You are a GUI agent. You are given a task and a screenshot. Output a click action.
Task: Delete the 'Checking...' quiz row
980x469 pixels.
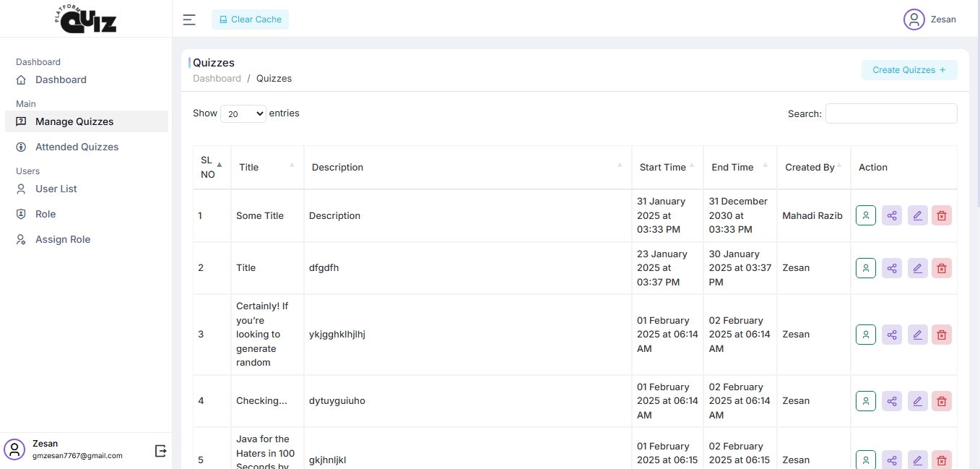click(941, 401)
